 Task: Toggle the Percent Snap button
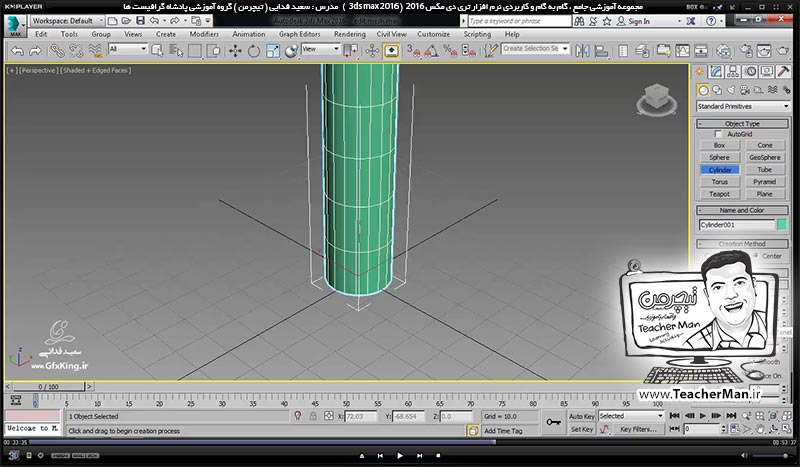pos(450,51)
